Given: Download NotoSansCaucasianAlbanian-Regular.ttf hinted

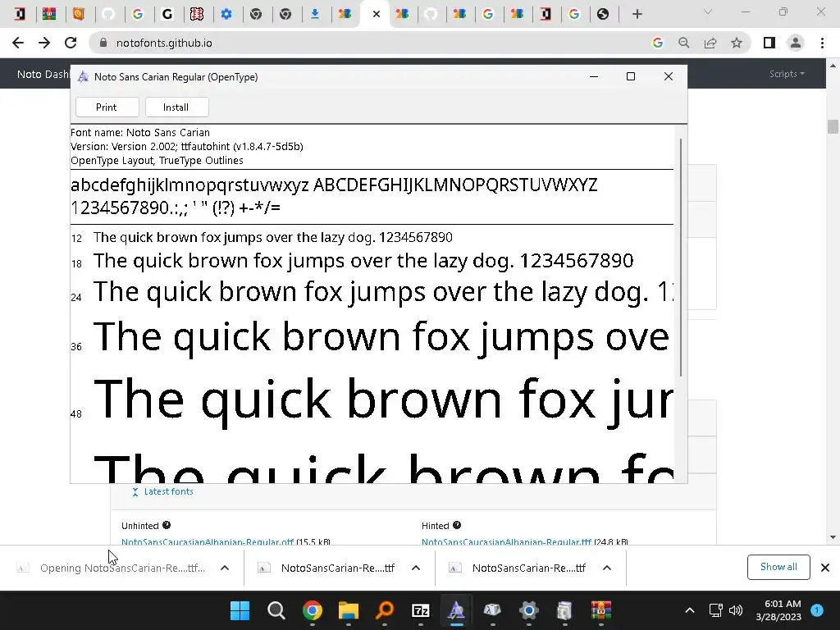Looking at the screenshot, I should pos(506,541).
